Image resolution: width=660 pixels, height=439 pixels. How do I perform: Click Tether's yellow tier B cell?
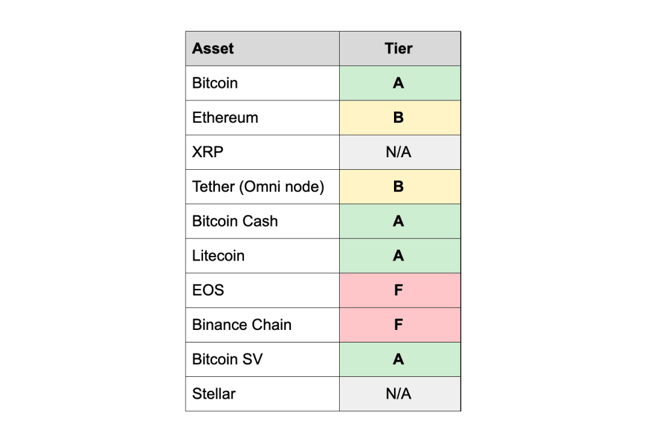click(400, 186)
